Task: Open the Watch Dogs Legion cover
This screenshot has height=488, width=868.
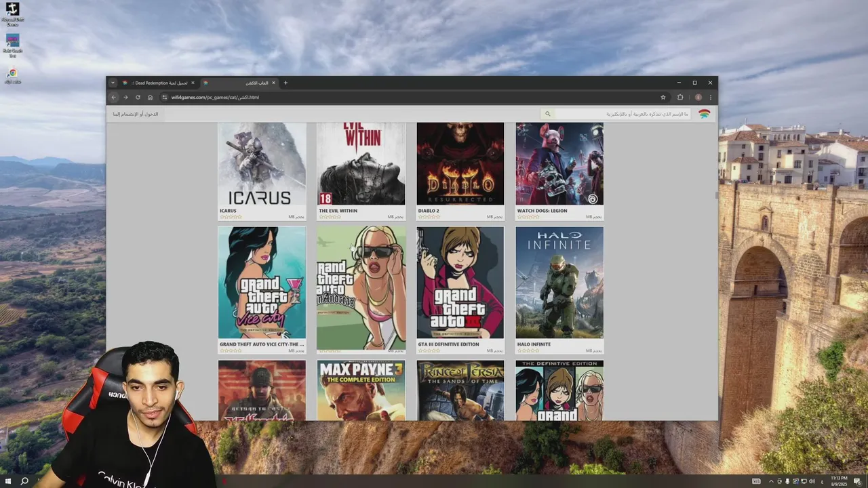Action: coord(559,163)
